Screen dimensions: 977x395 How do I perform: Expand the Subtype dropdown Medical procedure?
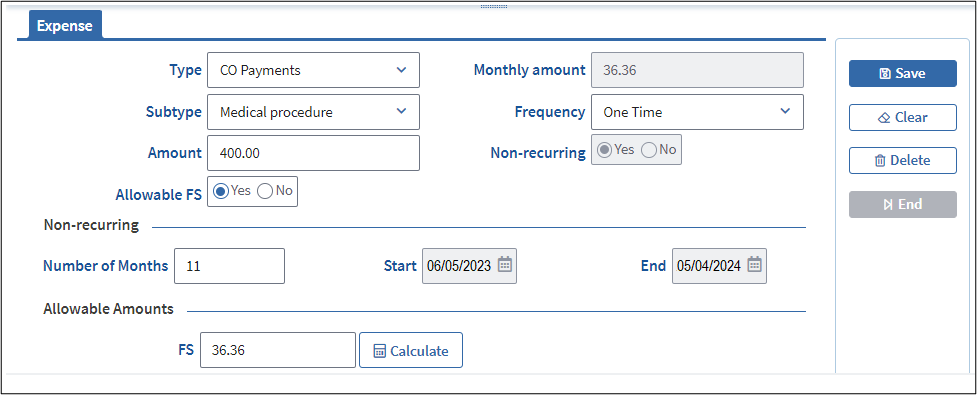tap(313, 112)
